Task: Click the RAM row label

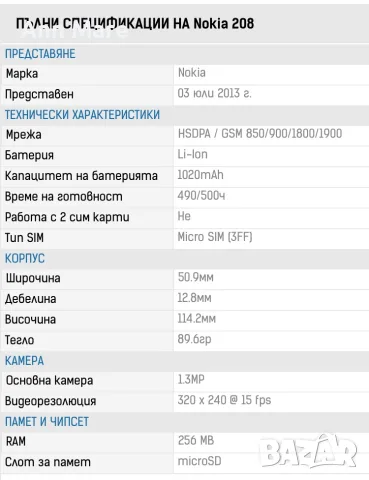Action: click(x=16, y=442)
